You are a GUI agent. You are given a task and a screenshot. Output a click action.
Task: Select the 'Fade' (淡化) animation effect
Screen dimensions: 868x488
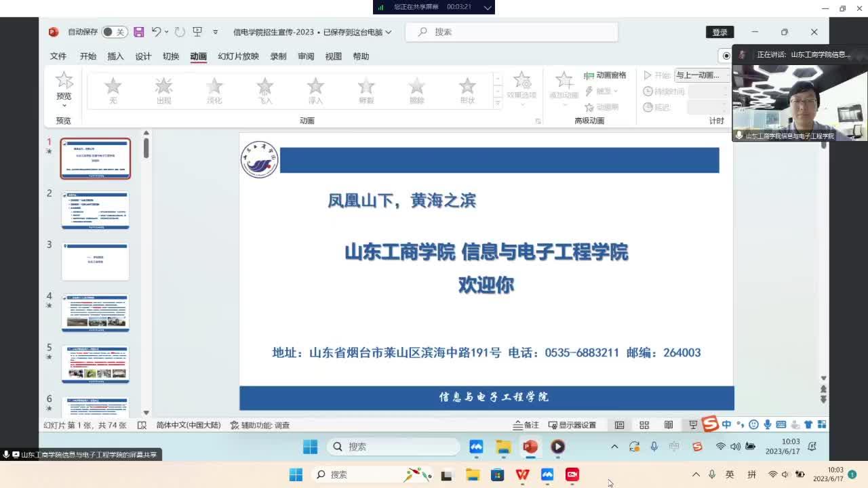[214, 90]
